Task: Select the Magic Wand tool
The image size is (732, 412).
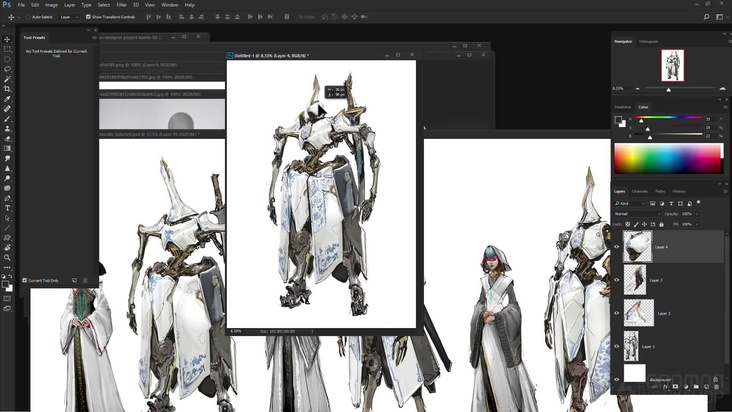Action: [7, 79]
